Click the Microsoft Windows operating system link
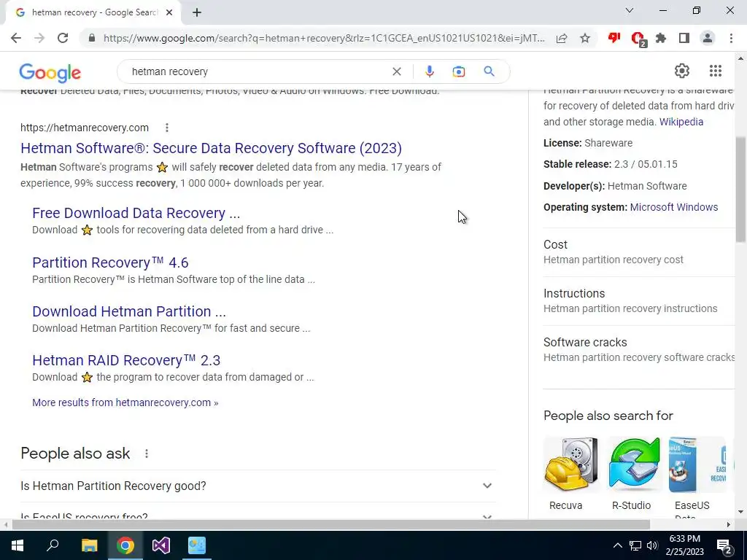747x560 pixels. [x=674, y=207]
